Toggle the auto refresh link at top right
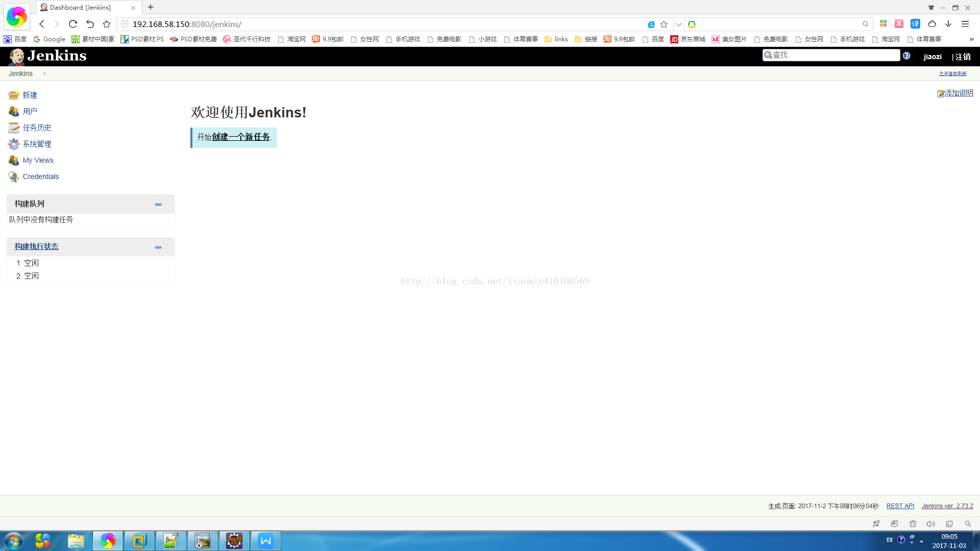The height and width of the screenshot is (551, 980). pyautogui.click(x=952, y=73)
